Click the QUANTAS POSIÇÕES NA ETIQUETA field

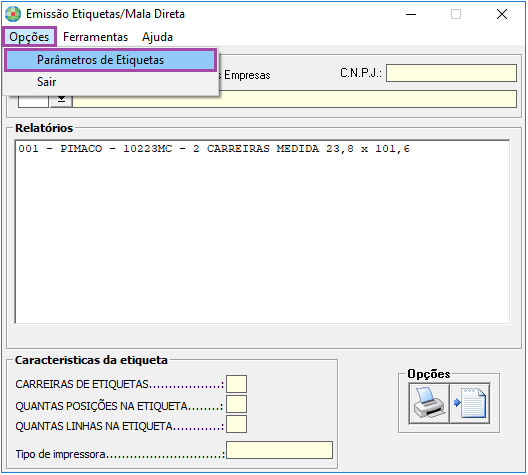click(x=236, y=404)
